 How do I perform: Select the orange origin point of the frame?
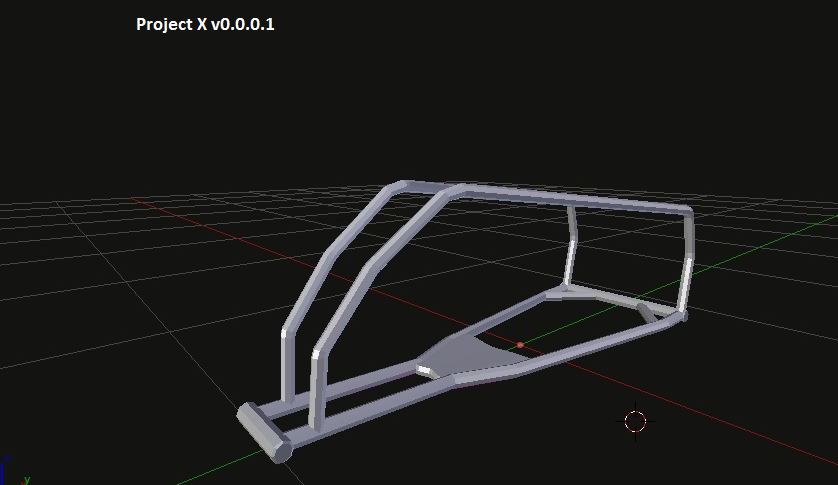tap(520, 345)
